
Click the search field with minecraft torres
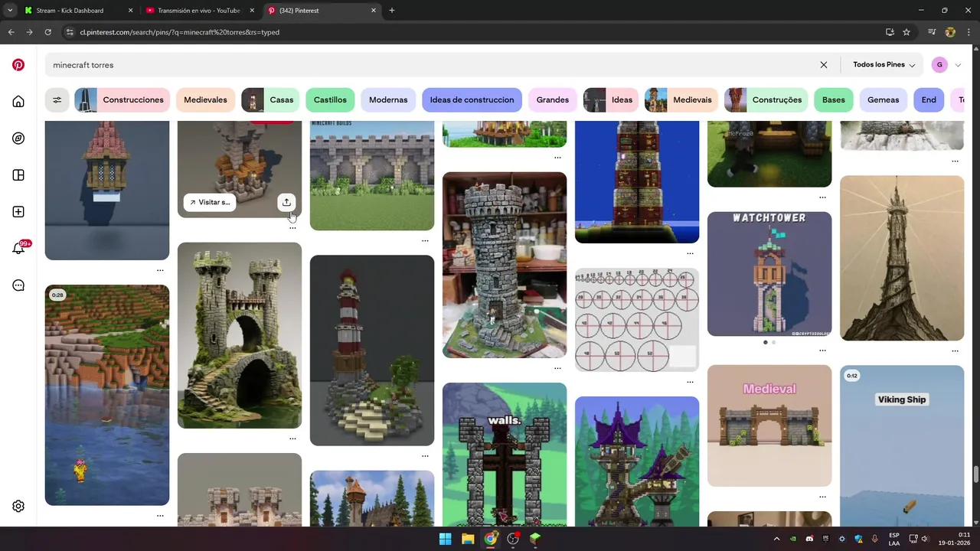point(429,65)
